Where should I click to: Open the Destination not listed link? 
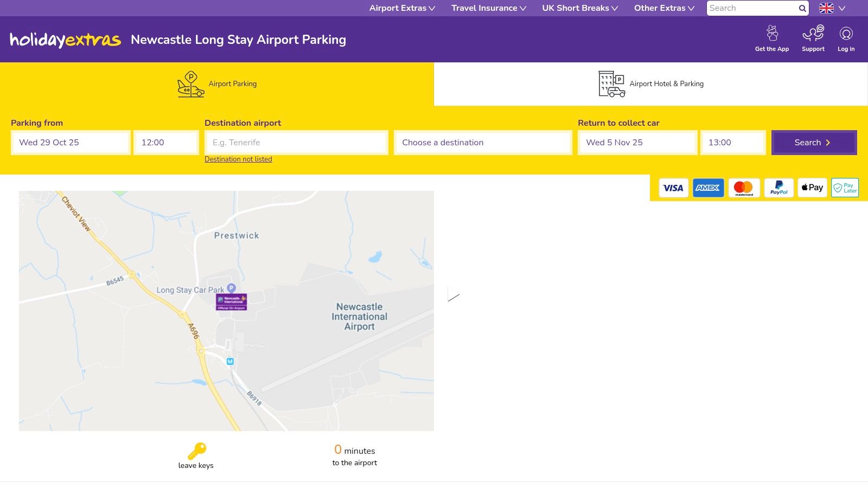click(238, 159)
